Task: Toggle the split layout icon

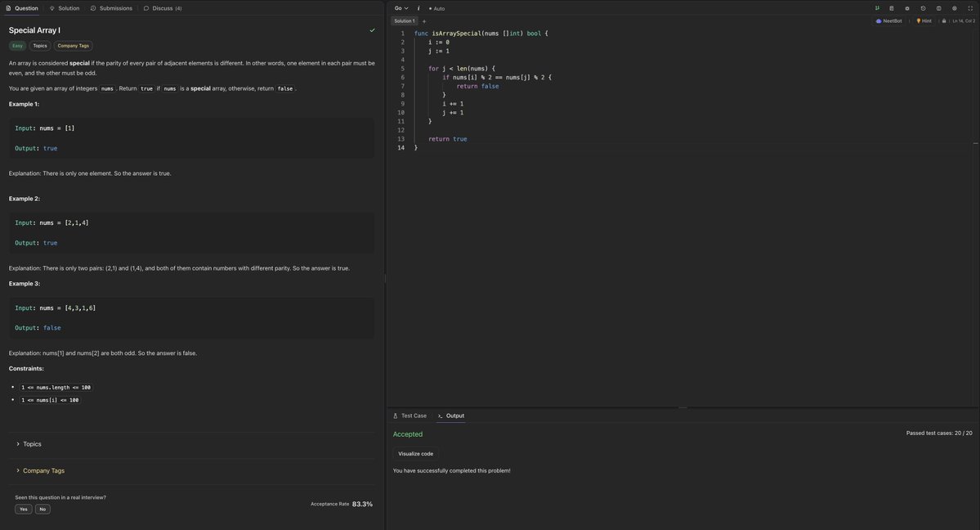Action: pyautogui.click(x=938, y=8)
